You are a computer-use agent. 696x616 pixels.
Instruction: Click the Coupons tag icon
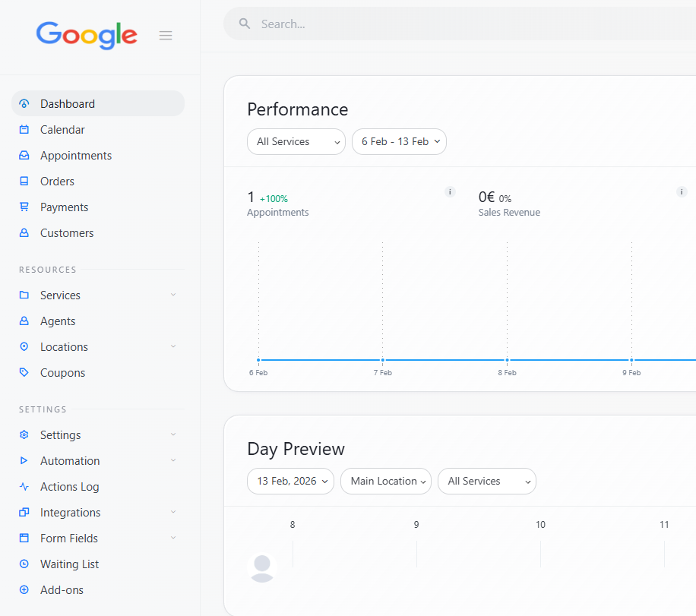(24, 373)
